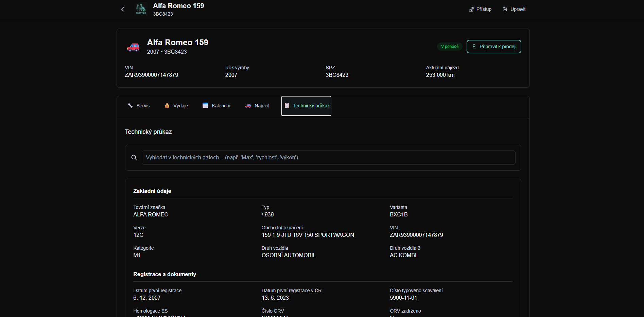Click the V pohodě status badge
This screenshot has height=317, width=644.
450,47
